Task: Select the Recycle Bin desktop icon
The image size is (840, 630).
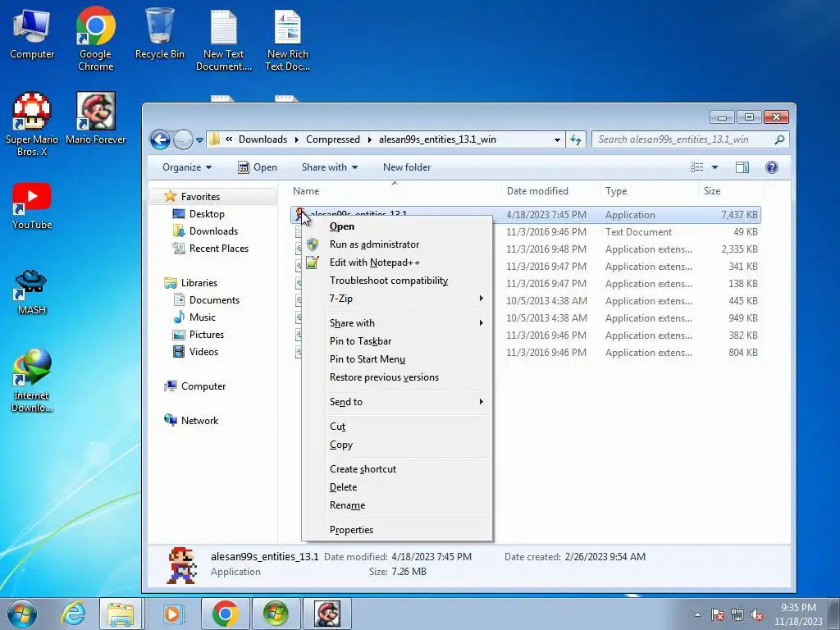Action: (x=160, y=33)
